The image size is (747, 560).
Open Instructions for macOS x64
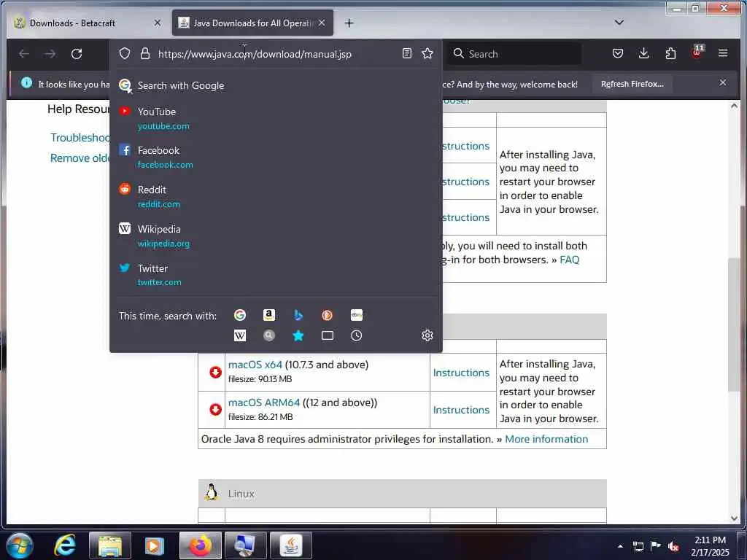tap(461, 373)
